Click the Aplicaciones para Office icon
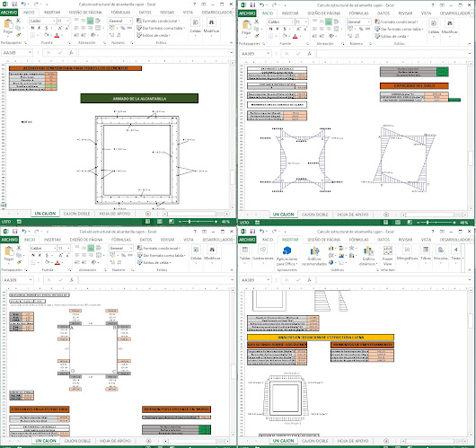Image resolution: width=476 pixels, height=448 pixels. [x=286, y=256]
